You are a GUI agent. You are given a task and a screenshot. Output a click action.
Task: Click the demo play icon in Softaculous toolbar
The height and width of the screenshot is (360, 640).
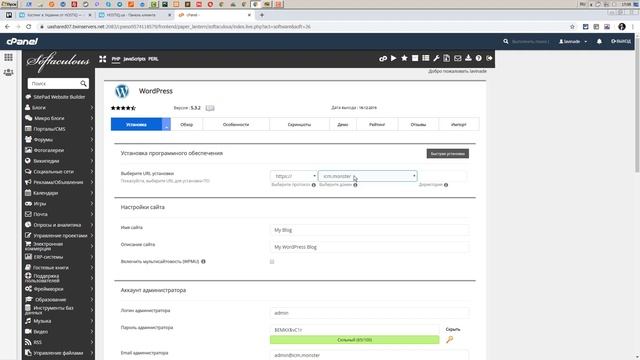coord(393,58)
